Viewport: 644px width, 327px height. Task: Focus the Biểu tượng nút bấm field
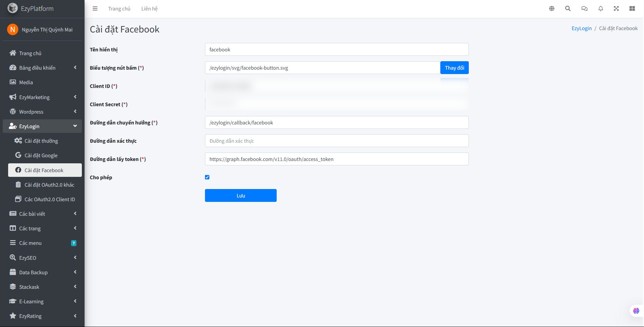pyautogui.click(x=323, y=68)
